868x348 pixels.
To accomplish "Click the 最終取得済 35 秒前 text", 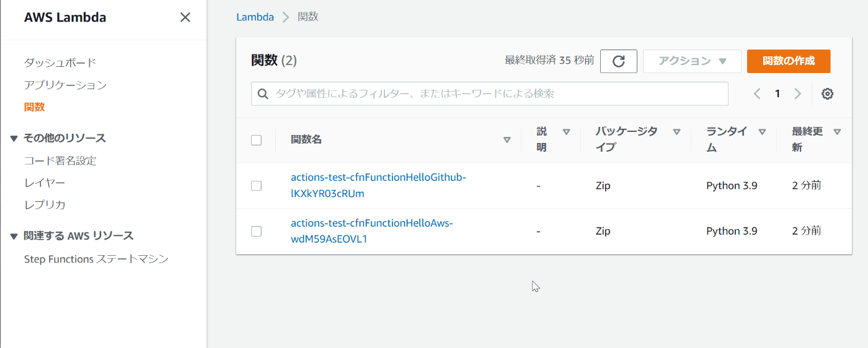I will pyautogui.click(x=549, y=60).
